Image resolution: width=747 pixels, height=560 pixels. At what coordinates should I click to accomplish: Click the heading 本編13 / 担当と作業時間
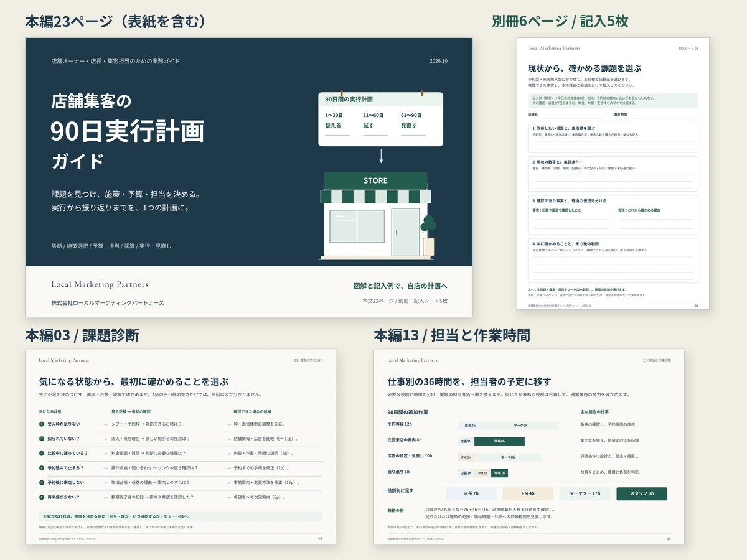pyautogui.click(x=452, y=335)
